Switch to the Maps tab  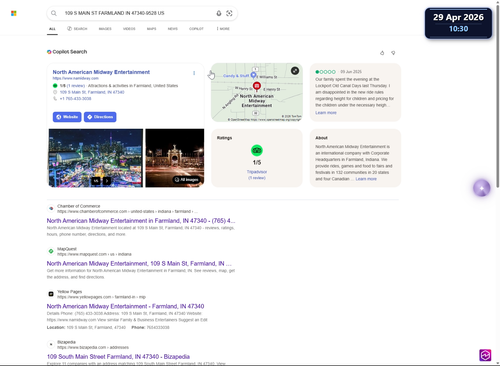point(151,29)
